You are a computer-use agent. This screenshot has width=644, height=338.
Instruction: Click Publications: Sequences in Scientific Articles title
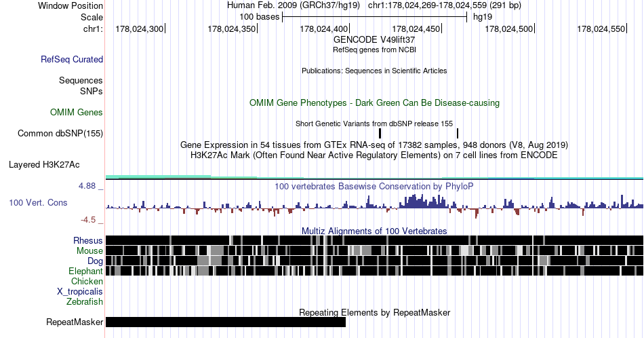pos(374,71)
